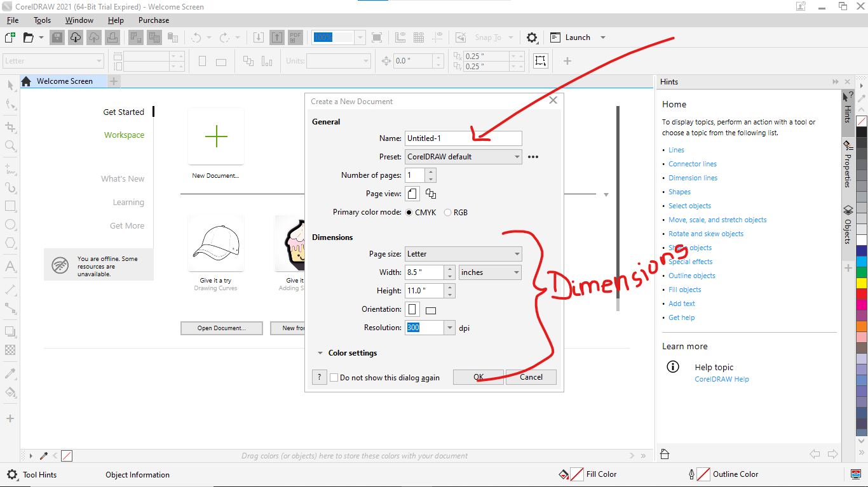Click the Width stepper arrows
Screen dimensions: 868x487
450,272
